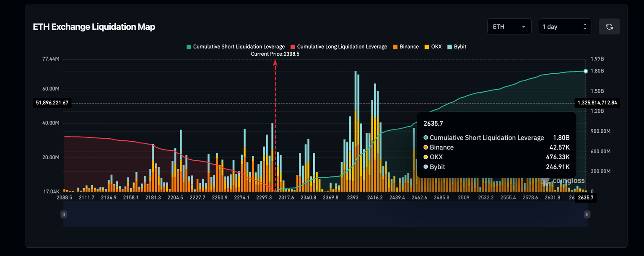644x256 pixels.
Task: Click the green endpoint dot on the short leverage curve
Action: click(x=585, y=71)
